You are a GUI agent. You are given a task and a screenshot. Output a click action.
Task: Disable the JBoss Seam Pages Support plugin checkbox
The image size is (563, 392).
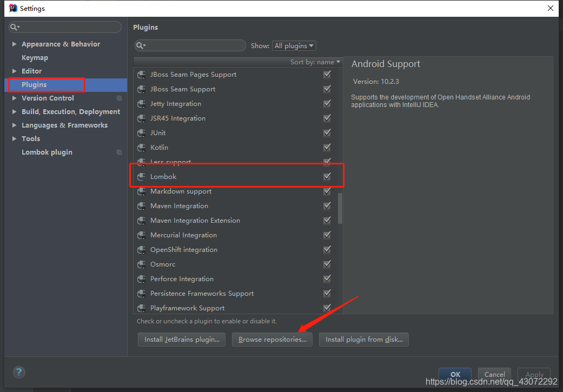coord(327,74)
